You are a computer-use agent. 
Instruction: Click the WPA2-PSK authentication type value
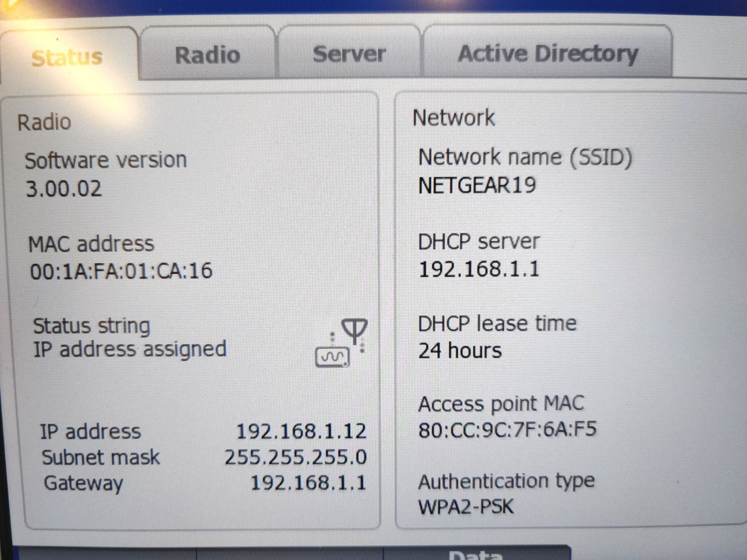pos(466,507)
